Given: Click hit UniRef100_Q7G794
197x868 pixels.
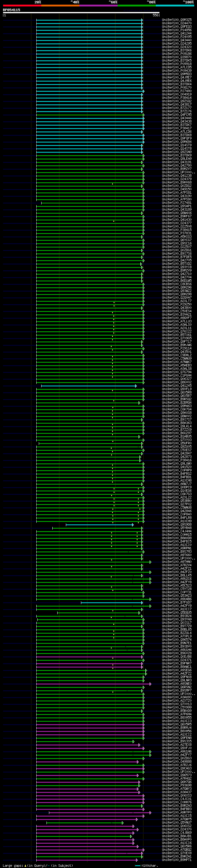Looking at the screenshot, I should coord(177,372).
